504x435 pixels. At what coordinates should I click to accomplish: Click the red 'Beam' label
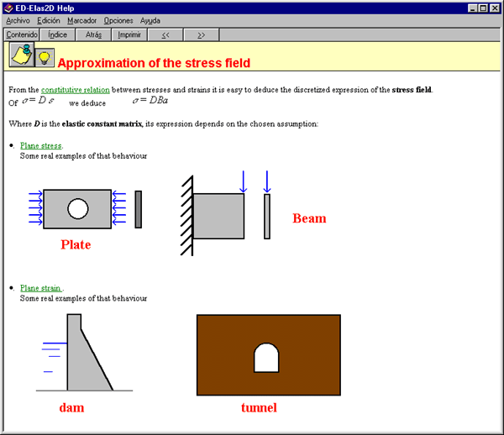[309, 218]
